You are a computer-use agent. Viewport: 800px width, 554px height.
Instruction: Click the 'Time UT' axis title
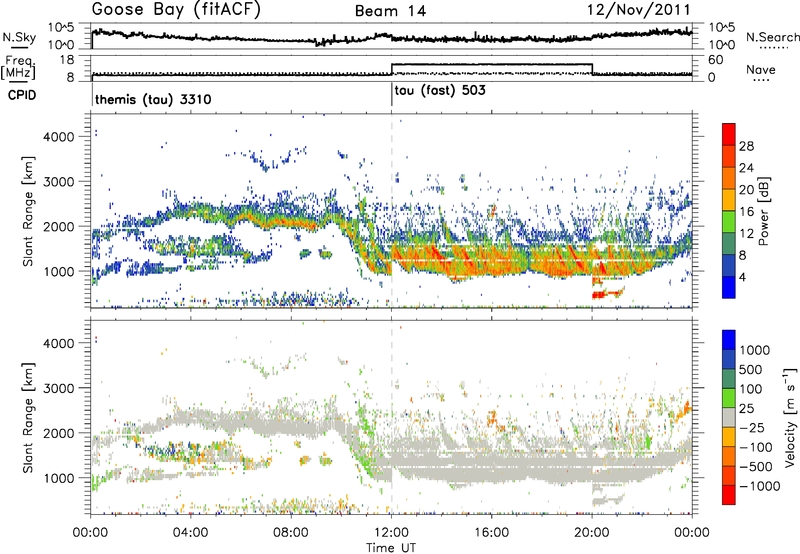pyautogui.click(x=391, y=548)
